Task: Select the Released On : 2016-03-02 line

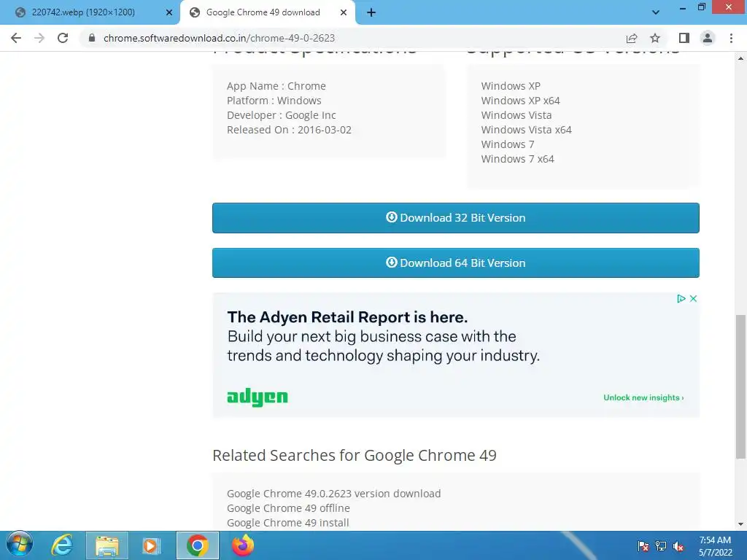Action: (289, 130)
